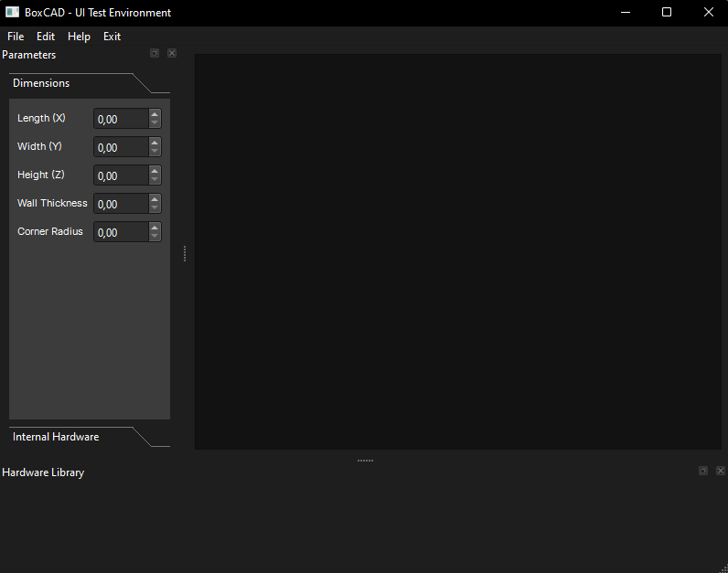The image size is (728, 573).
Task: Click the horizontal splitter above Hardware Library
Action: pos(365,461)
